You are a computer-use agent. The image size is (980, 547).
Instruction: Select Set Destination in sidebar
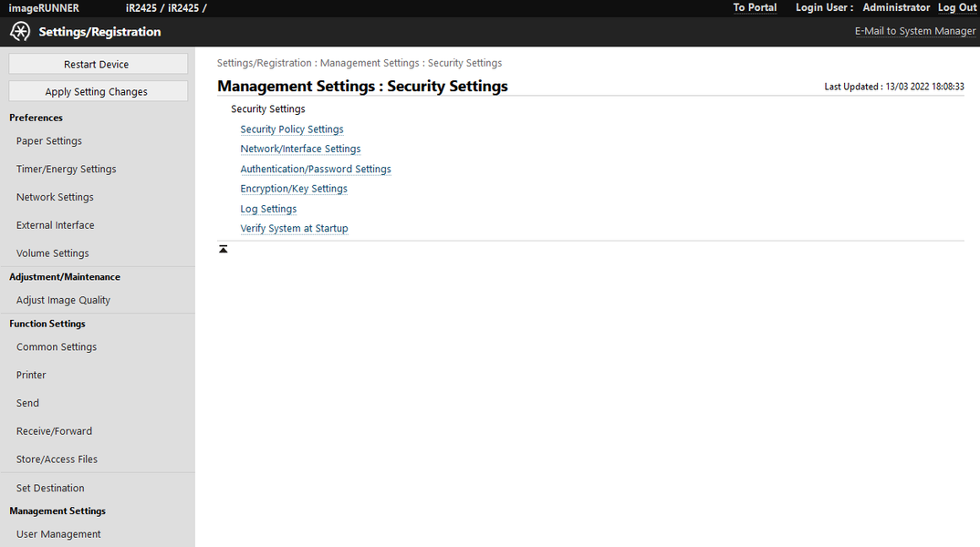[50, 488]
